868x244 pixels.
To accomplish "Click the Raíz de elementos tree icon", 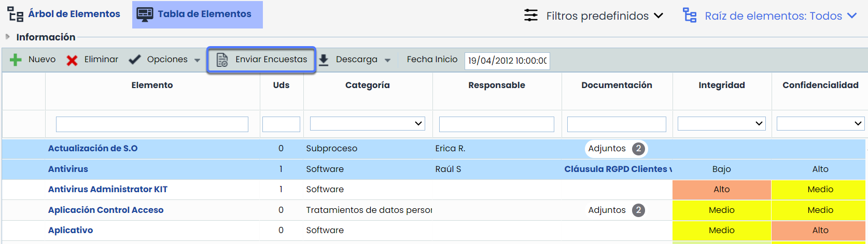I will tap(690, 16).
